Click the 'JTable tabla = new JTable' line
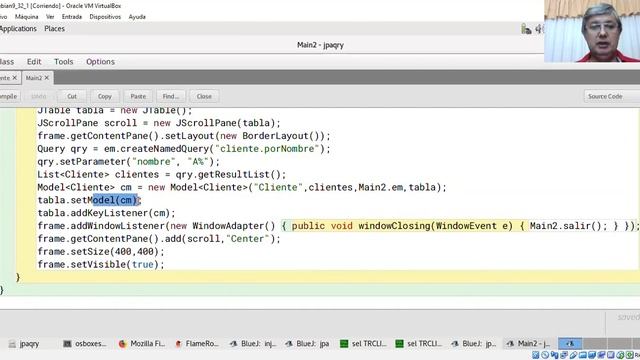 coord(115,111)
